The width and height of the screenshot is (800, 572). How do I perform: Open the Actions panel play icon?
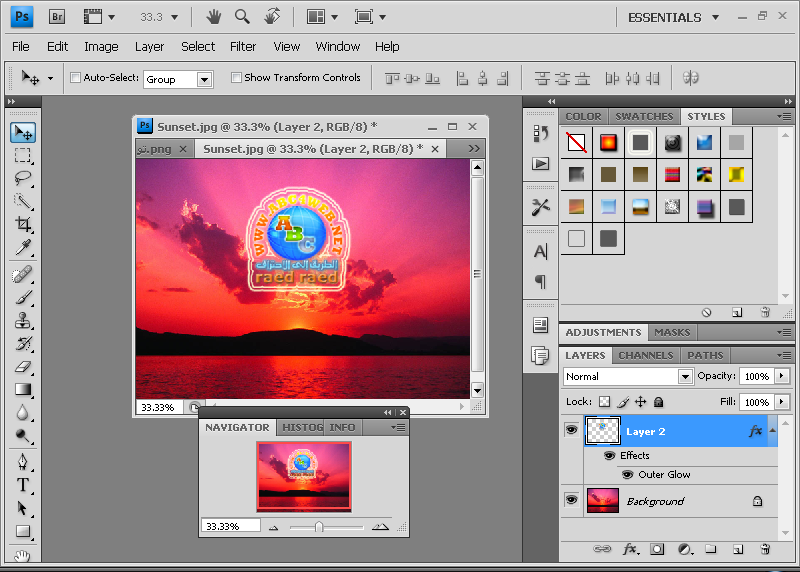540,164
